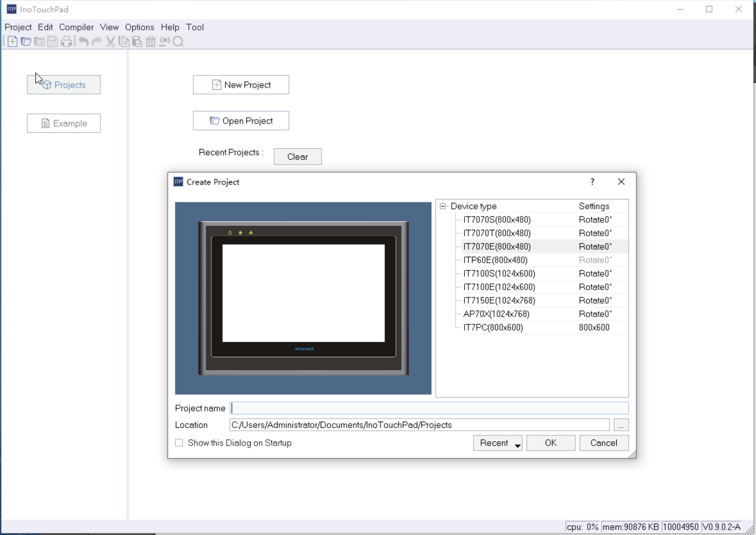Click the Undo arrow toolbar icon

tap(84, 41)
